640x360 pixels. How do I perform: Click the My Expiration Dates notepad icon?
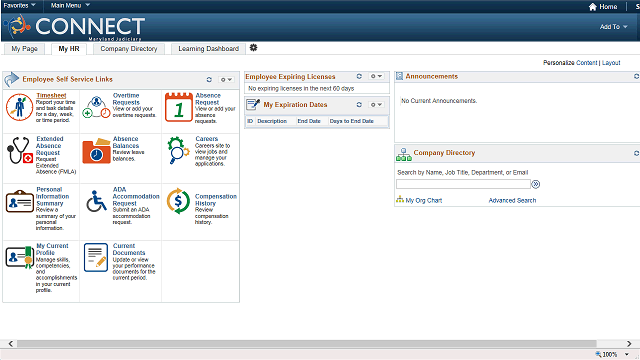(253, 105)
